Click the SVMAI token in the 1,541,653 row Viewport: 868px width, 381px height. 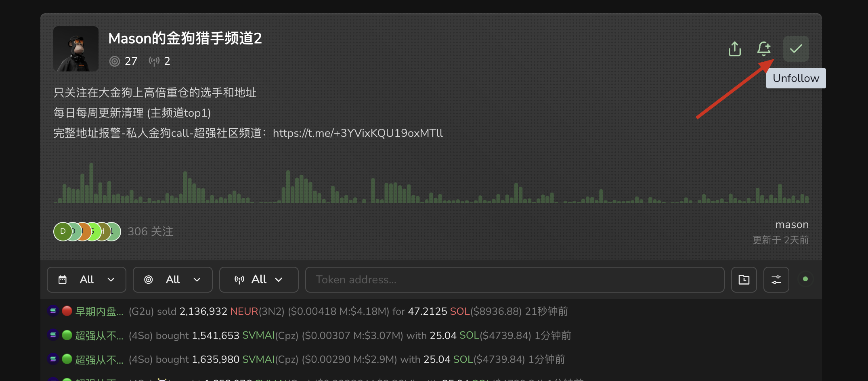click(x=258, y=336)
